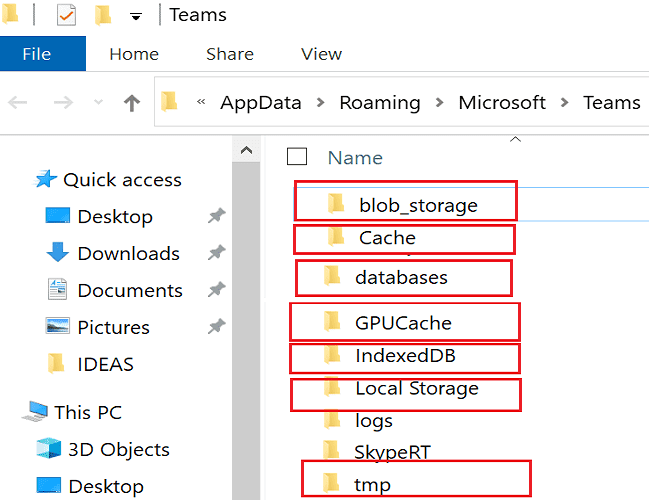Select This PC in navigation pane

(88, 412)
